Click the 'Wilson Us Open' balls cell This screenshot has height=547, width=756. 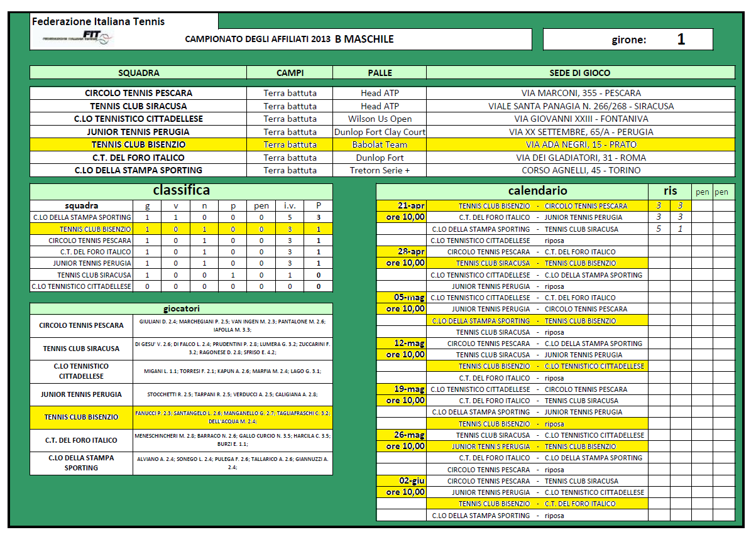point(380,119)
